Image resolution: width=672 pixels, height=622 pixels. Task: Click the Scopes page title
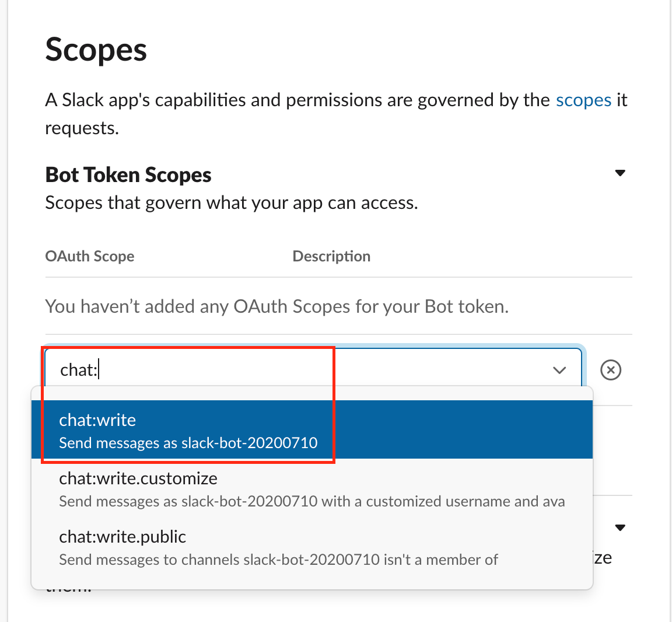pyautogui.click(x=96, y=50)
